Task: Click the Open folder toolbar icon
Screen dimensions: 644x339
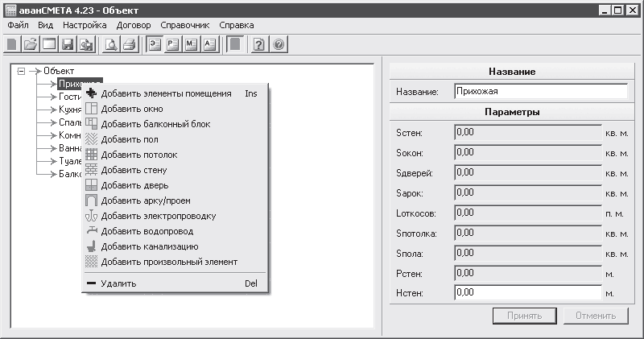Action: [x=30, y=44]
